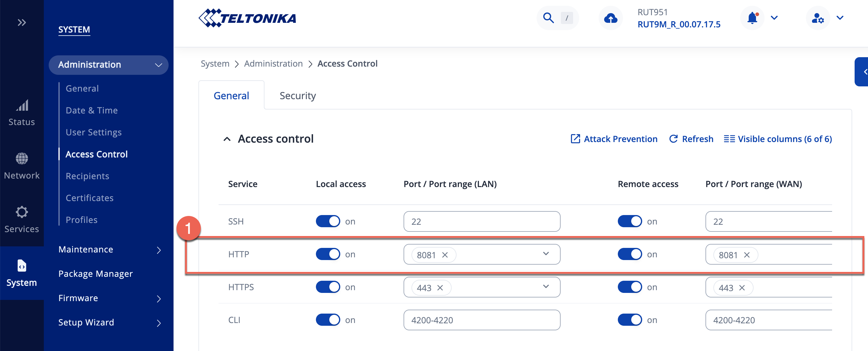Image resolution: width=868 pixels, height=351 pixels.
Task: Click the user settings profile icon
Action: tap(817, 18)
